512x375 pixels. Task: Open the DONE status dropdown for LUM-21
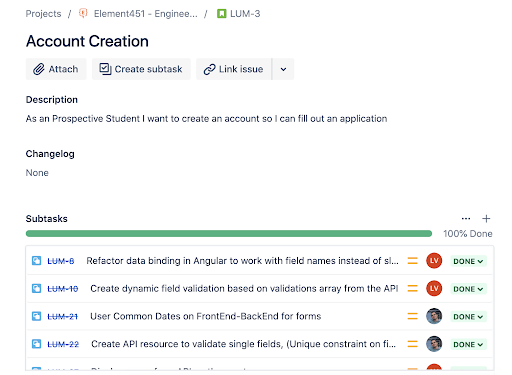pyautogui.click(x=468, y=316)
